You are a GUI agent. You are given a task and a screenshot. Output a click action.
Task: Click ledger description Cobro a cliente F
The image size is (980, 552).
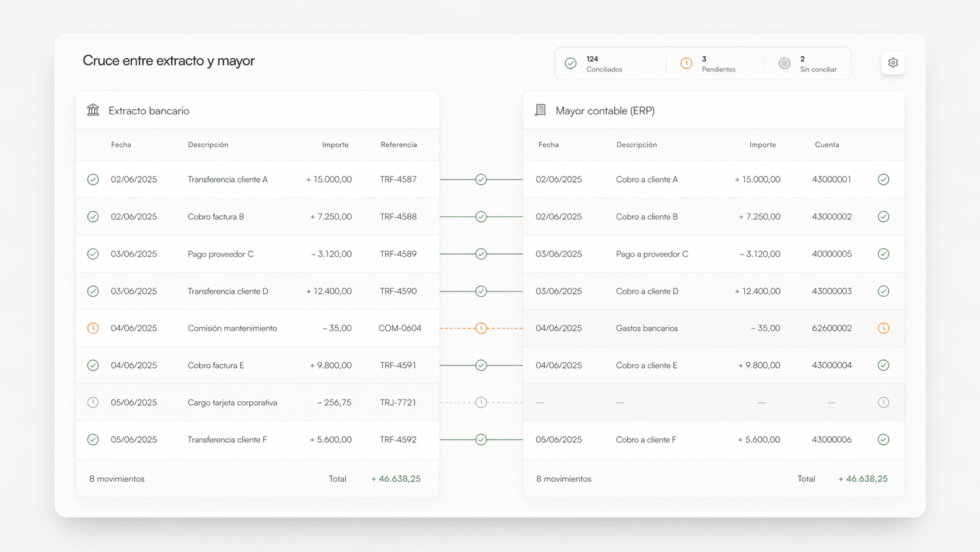[x=646, y=439]
